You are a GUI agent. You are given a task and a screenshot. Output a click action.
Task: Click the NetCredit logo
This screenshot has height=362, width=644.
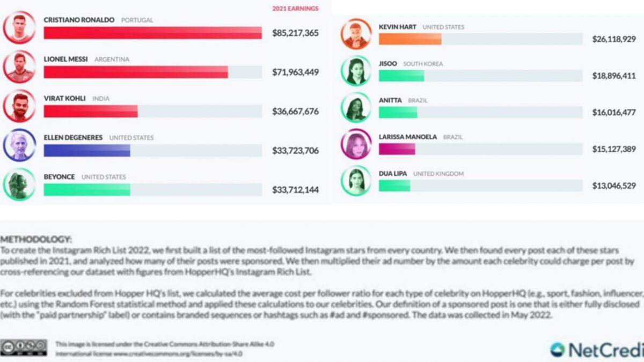[597, 350]
